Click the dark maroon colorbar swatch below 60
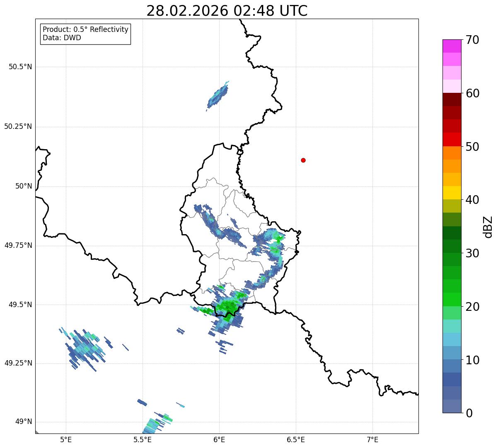 tap(452, 99)
